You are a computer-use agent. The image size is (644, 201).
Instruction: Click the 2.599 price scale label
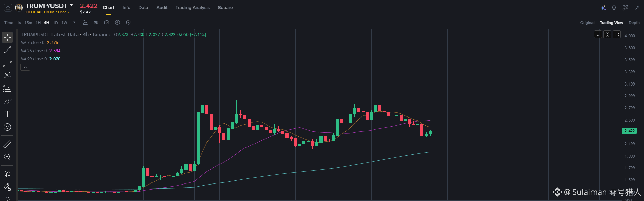tap(630, 120)
